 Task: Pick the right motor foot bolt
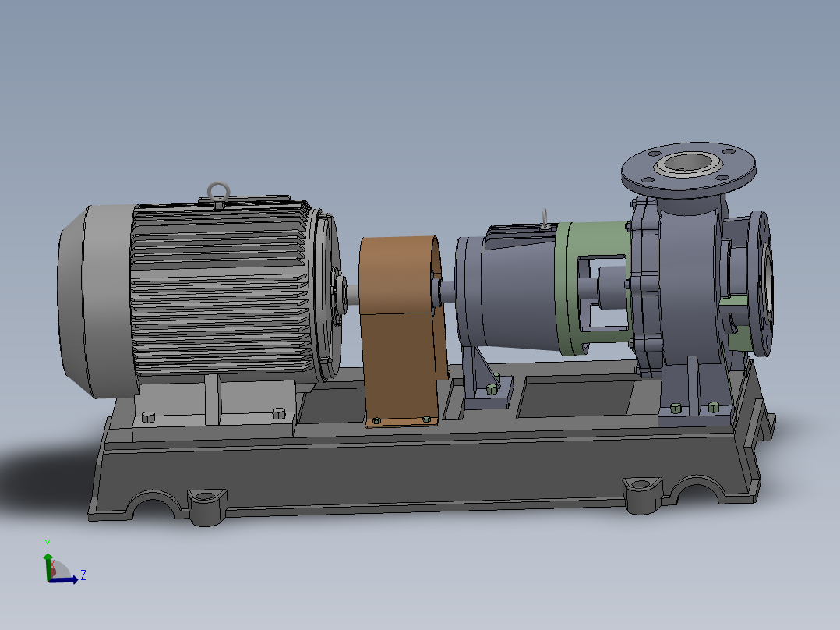tap(279, 412)
